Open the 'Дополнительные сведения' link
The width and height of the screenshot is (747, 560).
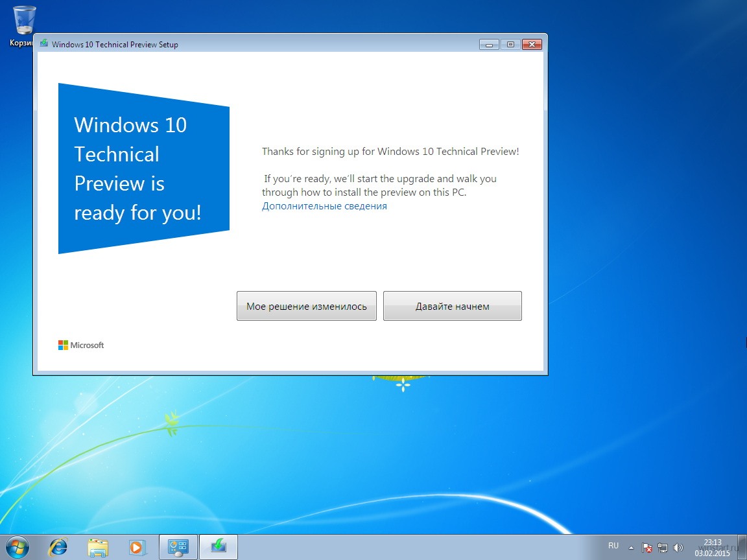click(324, 206)
